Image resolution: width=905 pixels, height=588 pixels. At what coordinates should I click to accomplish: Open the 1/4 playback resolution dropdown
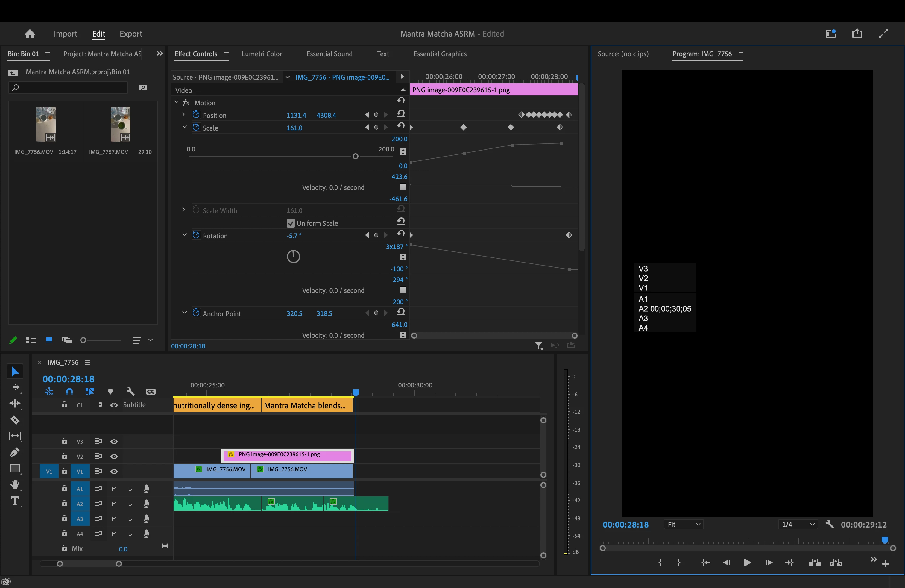798,525
